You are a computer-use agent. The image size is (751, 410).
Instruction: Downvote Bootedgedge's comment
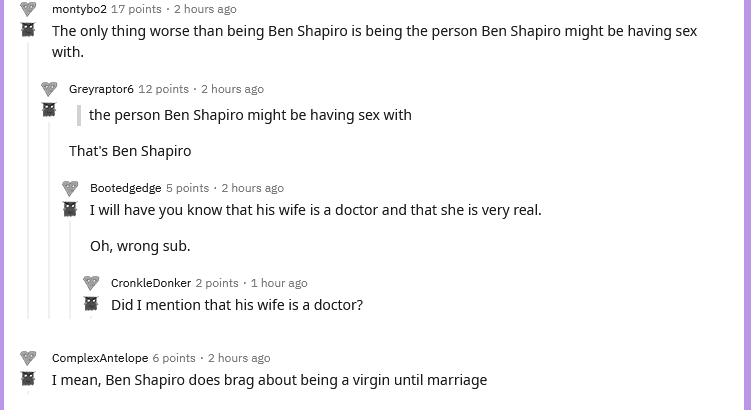tap(70, 209)
